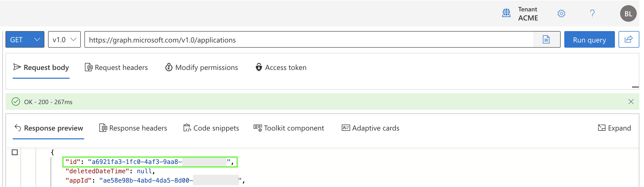Open the settings gear icon

561,13
